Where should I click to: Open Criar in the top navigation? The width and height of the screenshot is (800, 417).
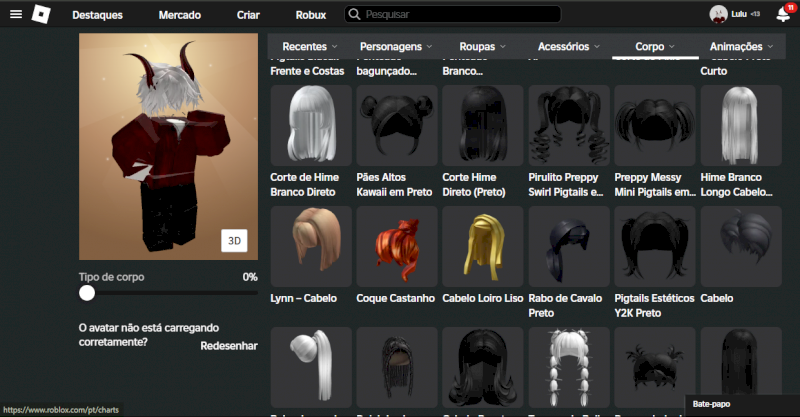pyautogui.click(x=248, y=15)
